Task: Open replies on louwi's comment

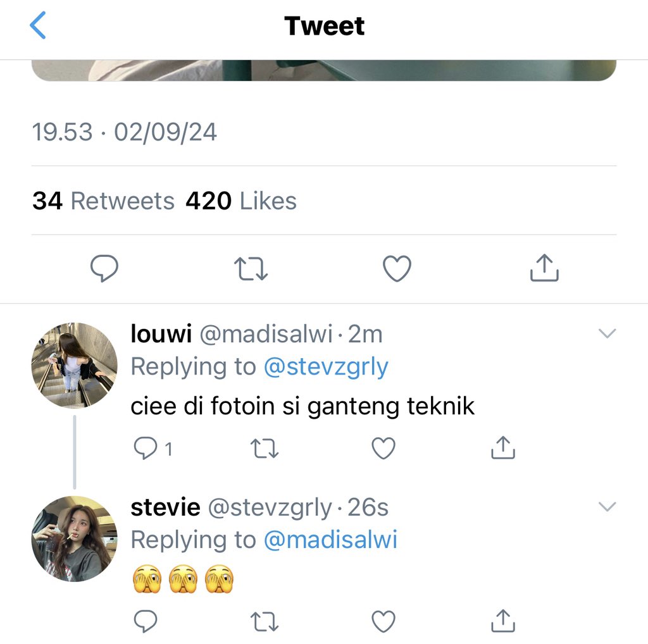Action: [x=153, y=448]
